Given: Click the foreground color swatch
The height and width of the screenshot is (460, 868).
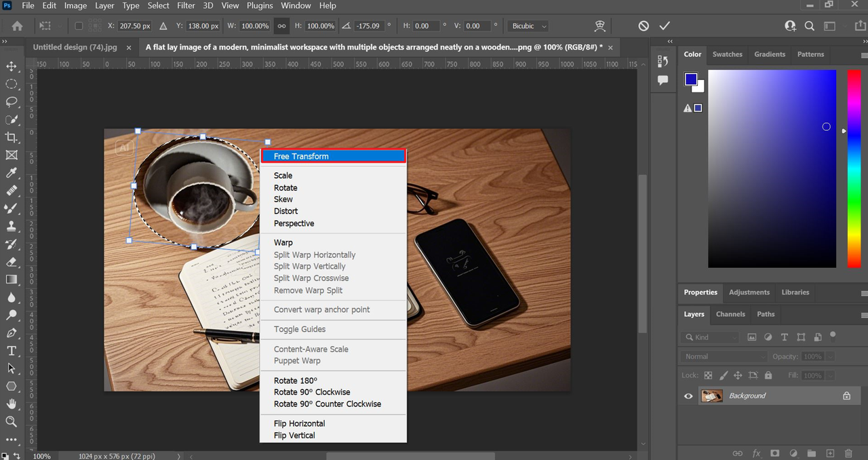Looking at the screenshot, I should click(691, 79).
